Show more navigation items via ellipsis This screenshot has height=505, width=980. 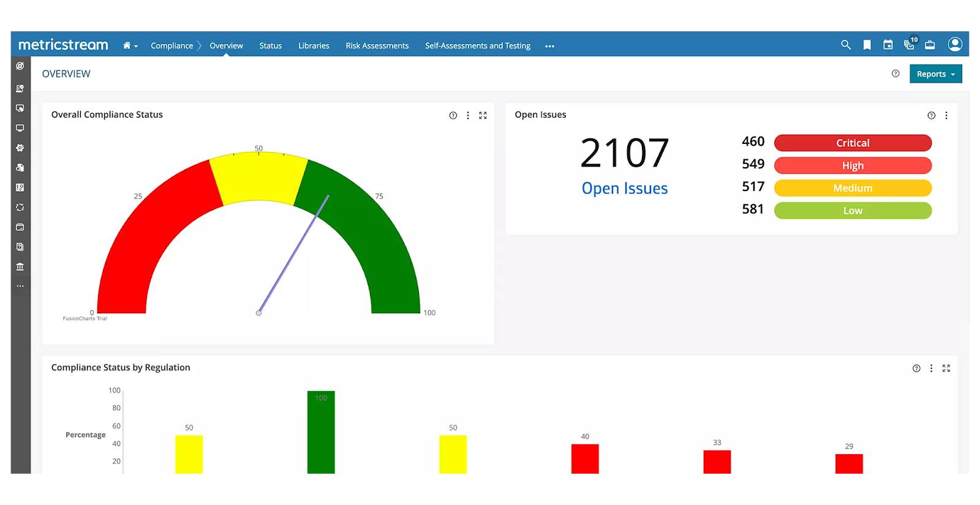point(549,46)
